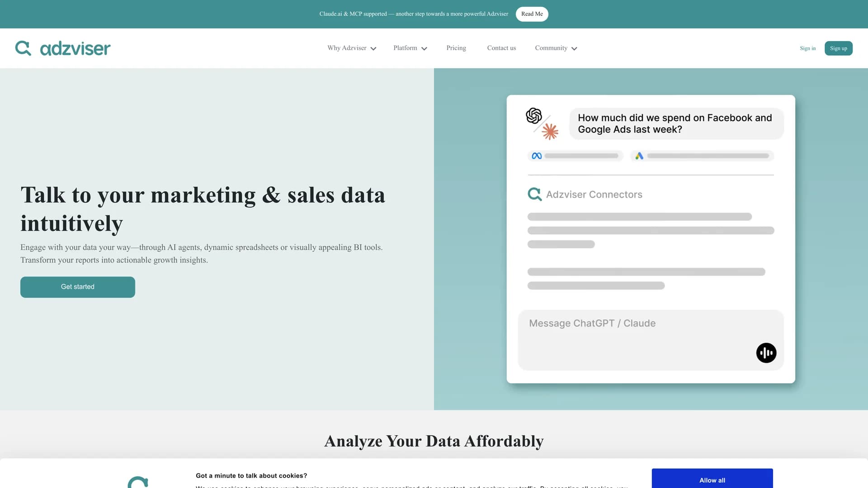Click the orange Claude starburst icon
The width and height of the screenshot is (868, 488).
tap(550, 131)
